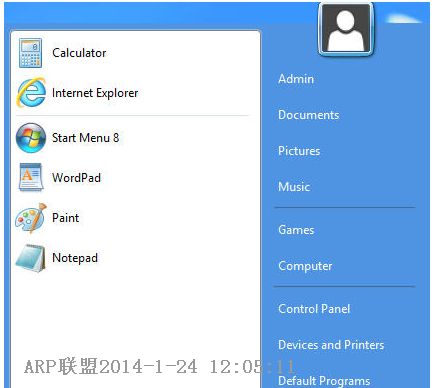The image size is (435, 388).
Task: Click the user account picture
Action: tap(346, 29)
